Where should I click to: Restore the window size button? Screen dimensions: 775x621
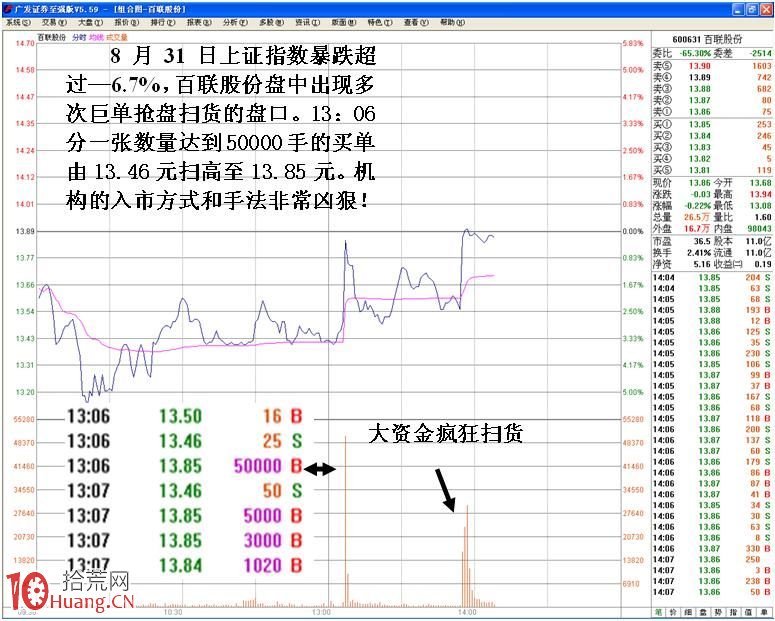click(x=752, y=9)
